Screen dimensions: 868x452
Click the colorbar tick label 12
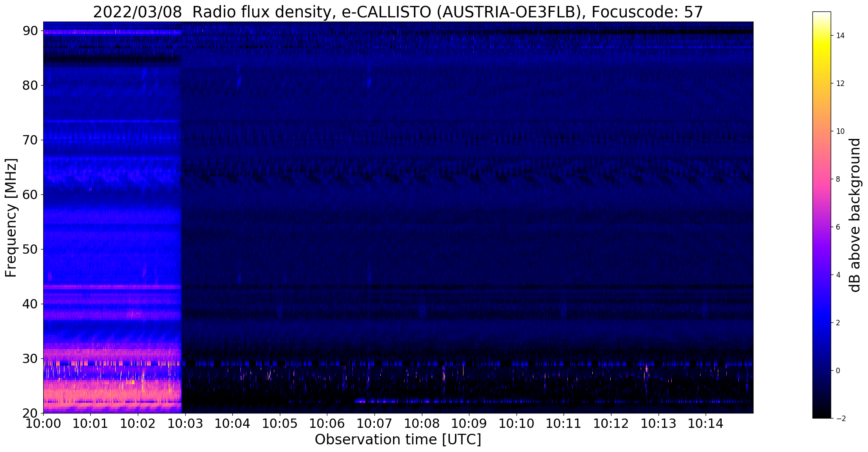click(x=840, y=83)
